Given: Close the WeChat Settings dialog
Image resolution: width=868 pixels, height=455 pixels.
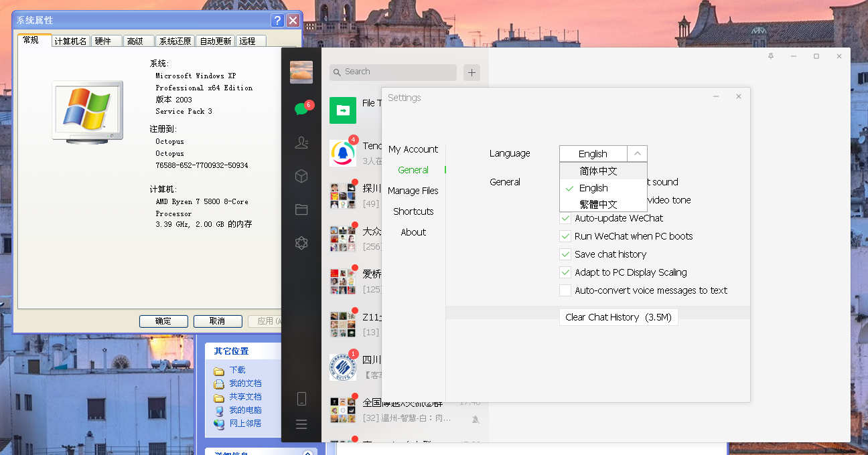Looking at the screenshot, I should pyautogui.click(x=739, y=97).
